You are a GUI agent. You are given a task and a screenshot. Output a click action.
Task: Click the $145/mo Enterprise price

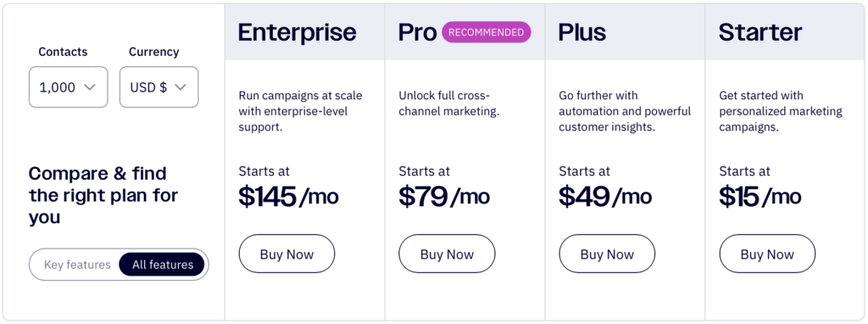(x=288, y=196)
